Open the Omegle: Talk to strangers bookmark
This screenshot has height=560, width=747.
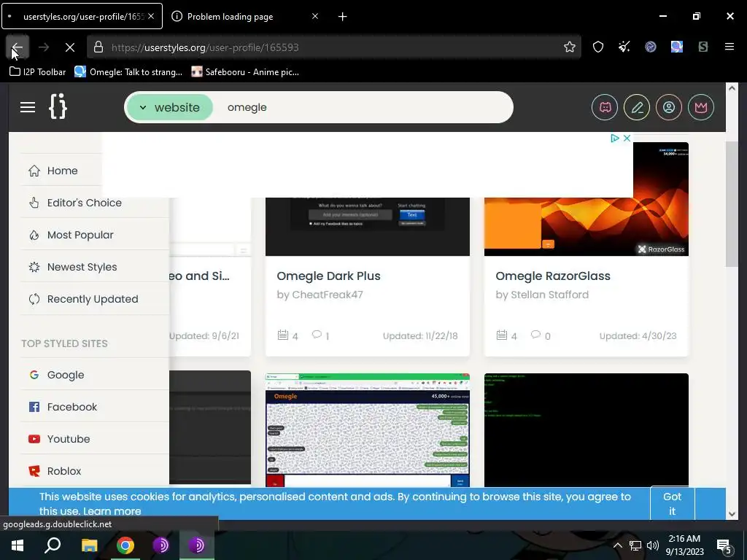coord(128,72)
